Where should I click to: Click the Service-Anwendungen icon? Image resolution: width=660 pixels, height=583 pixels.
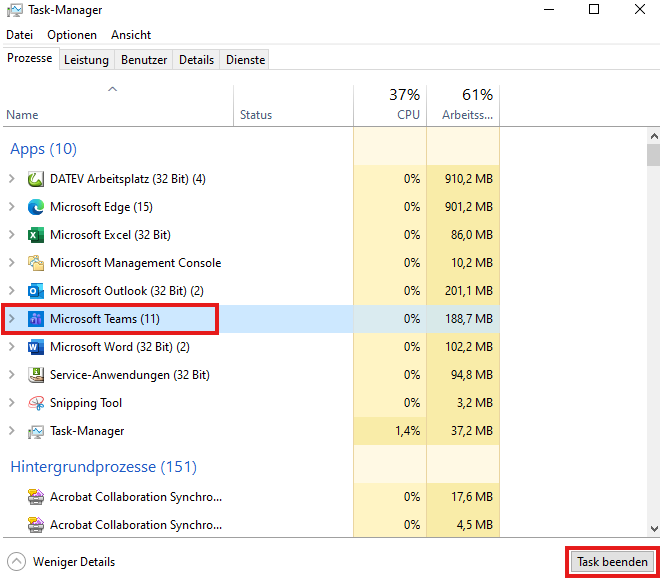(36, 375)
